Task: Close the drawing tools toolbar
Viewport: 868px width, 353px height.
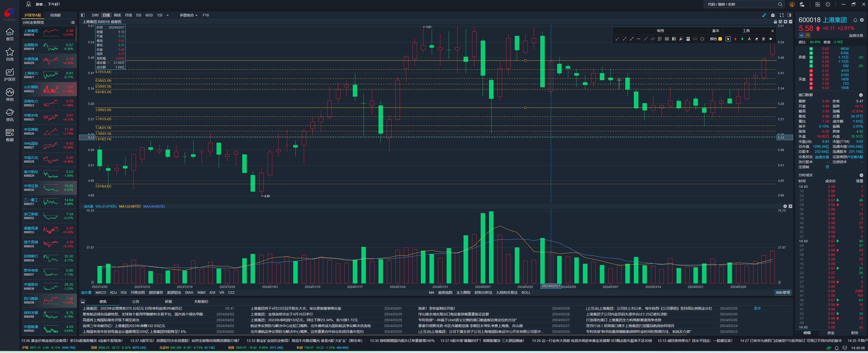Action: 773,31
